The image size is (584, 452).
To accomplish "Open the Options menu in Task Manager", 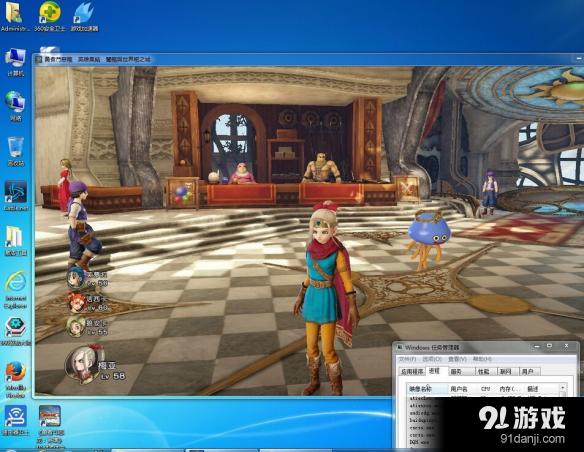I will [x=432, y=359].
